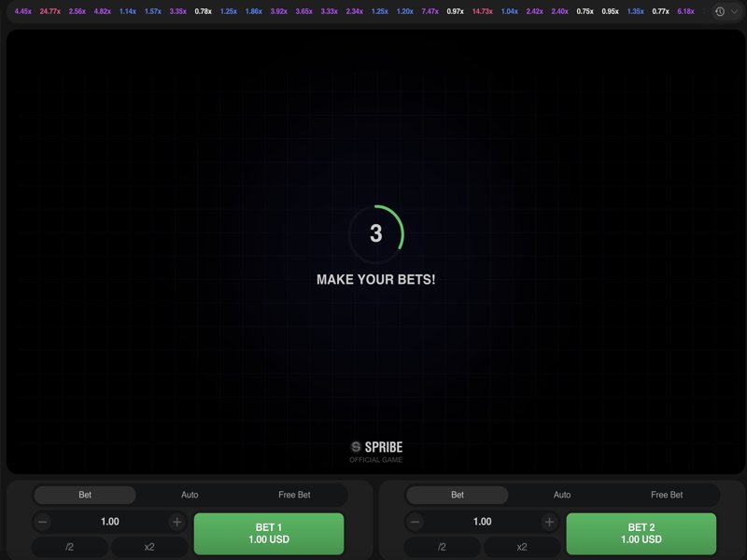Viewport: 747px width, 560px height.
Task: View the 3.35x round result
Action: 178,11
